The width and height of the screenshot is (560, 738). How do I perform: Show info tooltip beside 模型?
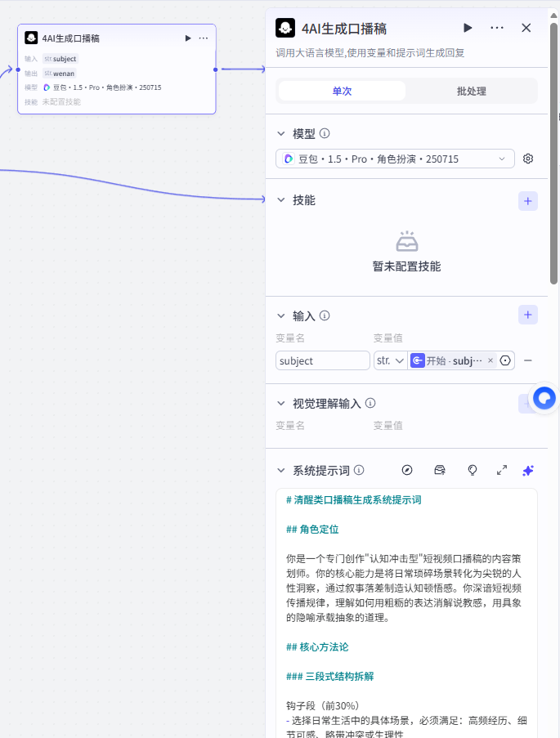[x=325, y=134]
